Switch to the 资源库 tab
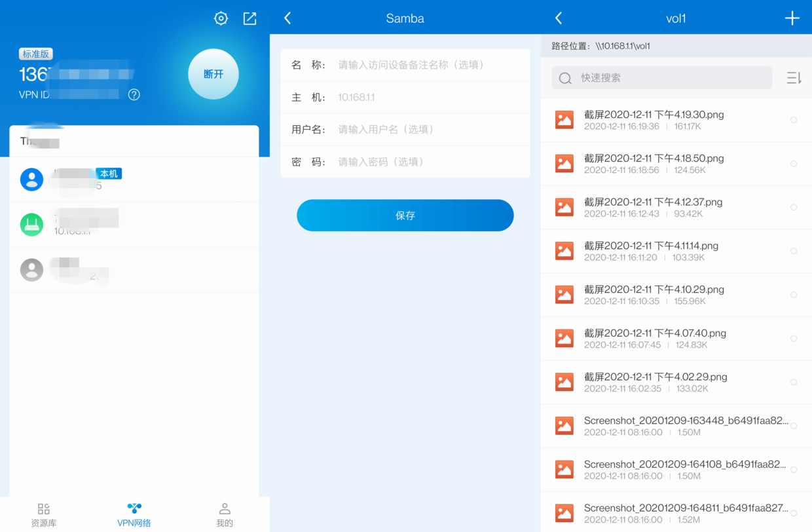This screenshot has height=532, width=812. coord(44,516)
